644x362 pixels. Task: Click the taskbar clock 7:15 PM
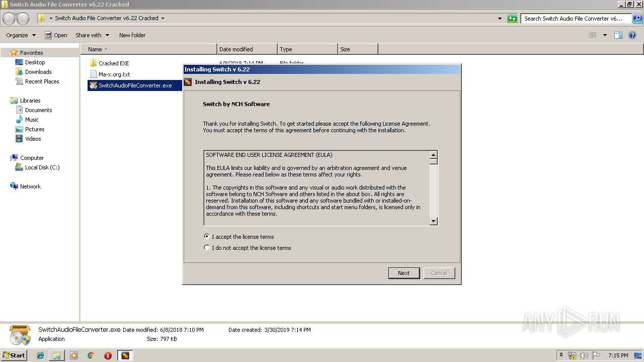point(618,355)
